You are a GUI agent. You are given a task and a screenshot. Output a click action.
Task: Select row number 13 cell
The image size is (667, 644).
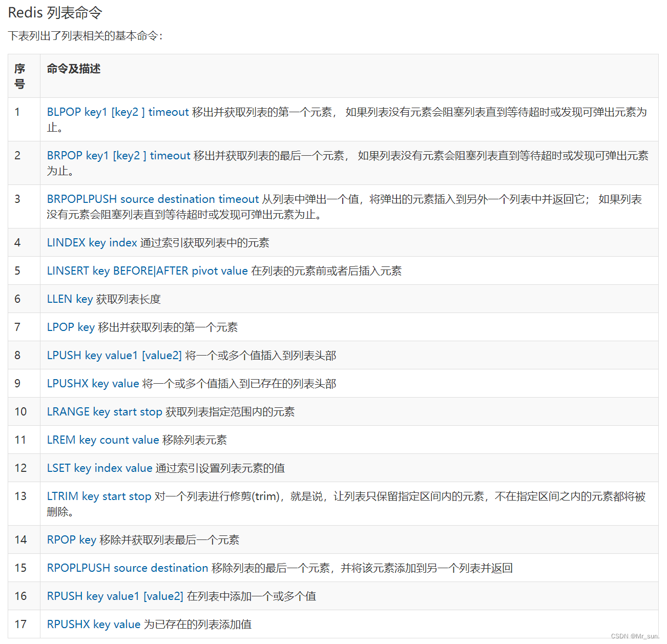[24, 504]
